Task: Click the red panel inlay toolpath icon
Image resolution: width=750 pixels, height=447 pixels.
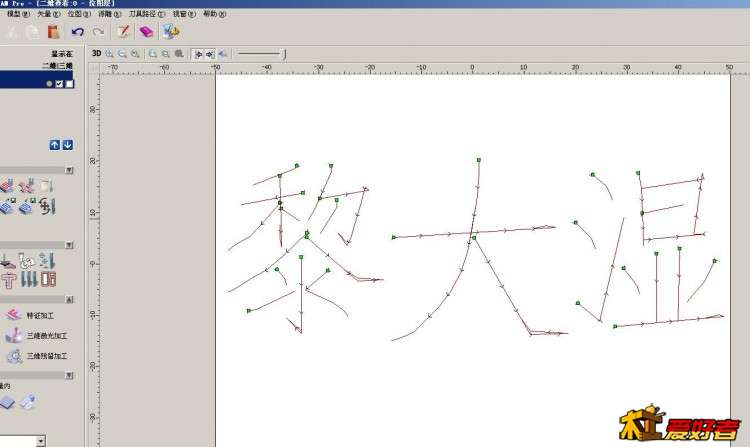Action: pyautogui.click(x=48, y=279)
